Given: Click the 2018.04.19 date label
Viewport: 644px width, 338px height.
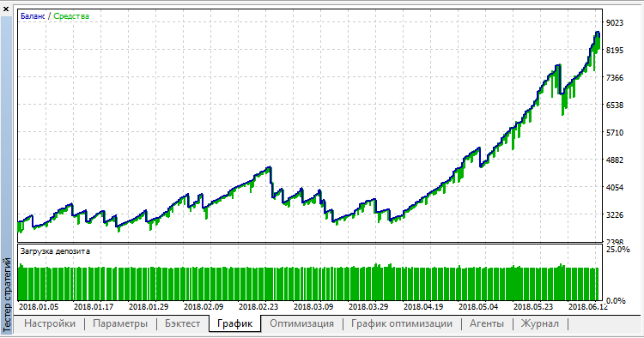Looking at the screenshot, I should point(424,307).
